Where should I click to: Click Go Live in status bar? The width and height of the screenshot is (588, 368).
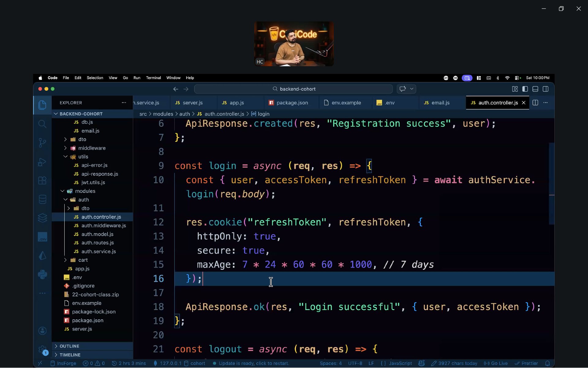[496, 363]
